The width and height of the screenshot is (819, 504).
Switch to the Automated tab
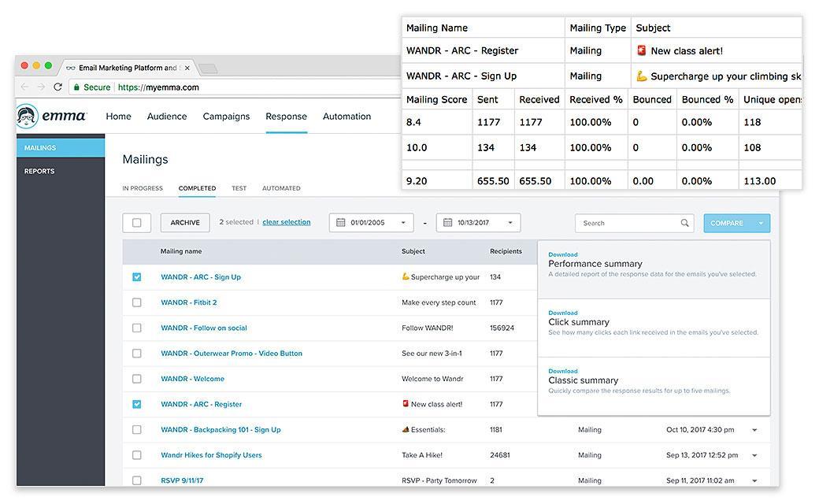pos(281,188)
